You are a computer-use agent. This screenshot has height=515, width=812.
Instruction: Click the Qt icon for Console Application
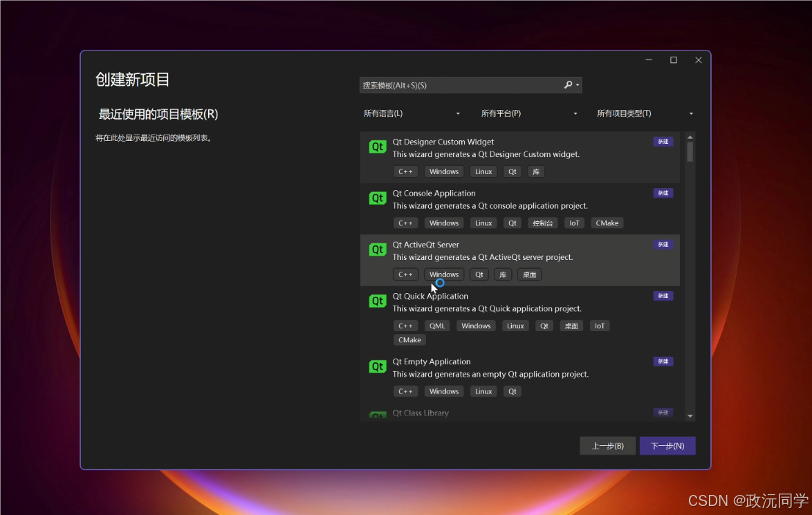point(378,198)
